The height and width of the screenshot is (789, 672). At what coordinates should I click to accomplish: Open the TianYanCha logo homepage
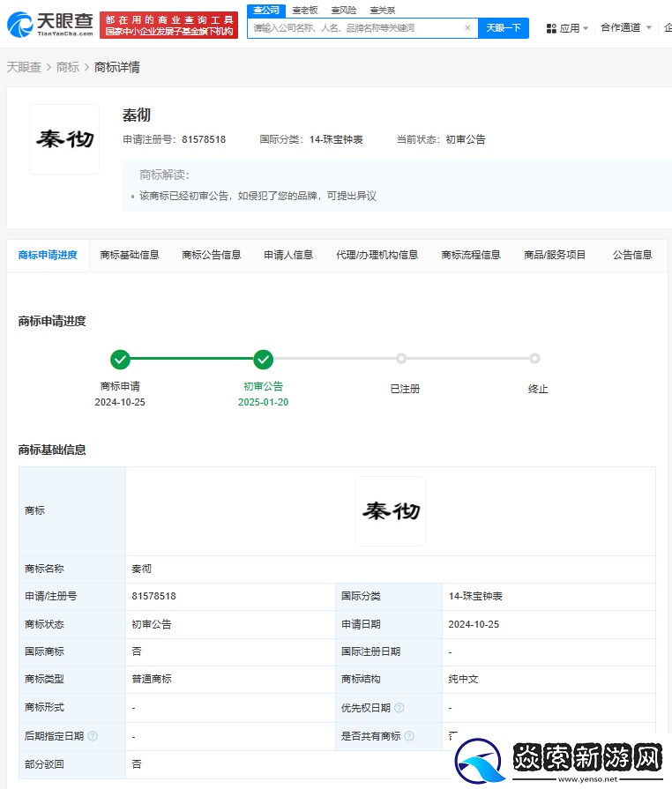(50, 24)
